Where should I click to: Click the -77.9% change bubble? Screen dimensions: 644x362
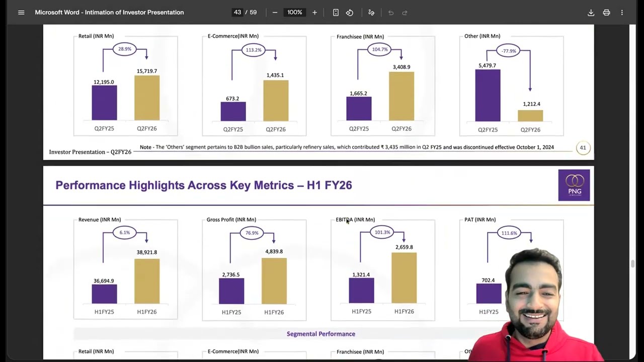[508, 51]
